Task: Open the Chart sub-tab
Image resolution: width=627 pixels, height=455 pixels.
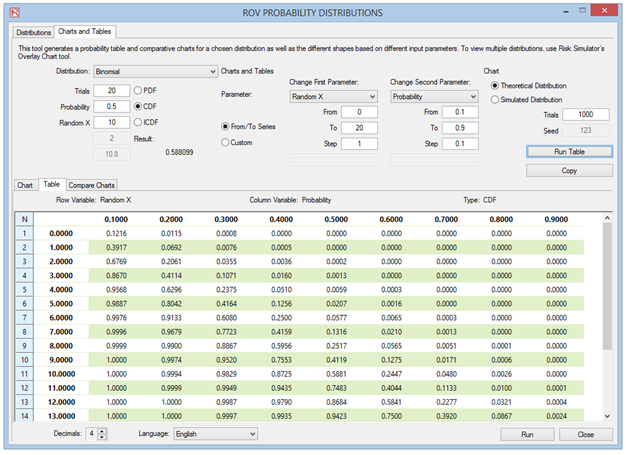Action: point(25,185)
